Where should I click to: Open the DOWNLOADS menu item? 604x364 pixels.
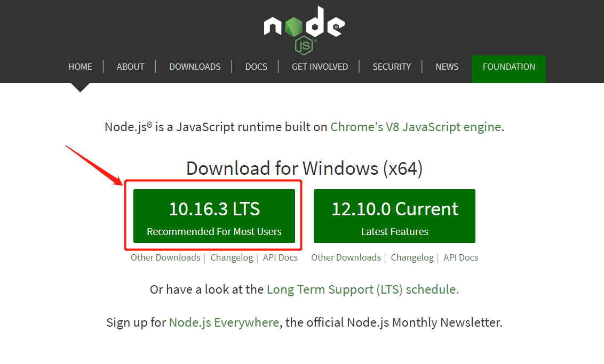(195, 67)
